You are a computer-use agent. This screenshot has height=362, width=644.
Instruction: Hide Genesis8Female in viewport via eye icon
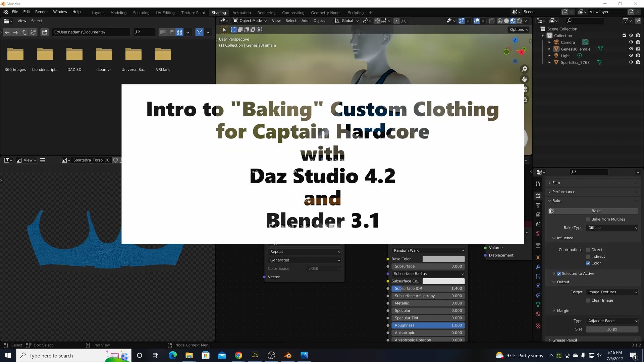pyautogui.click(x=631, y=49)
